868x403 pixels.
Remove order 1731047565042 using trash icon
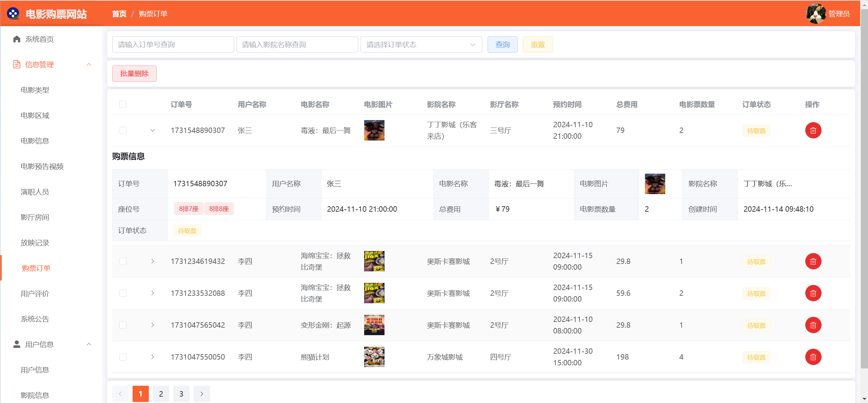tap(813, 325)
